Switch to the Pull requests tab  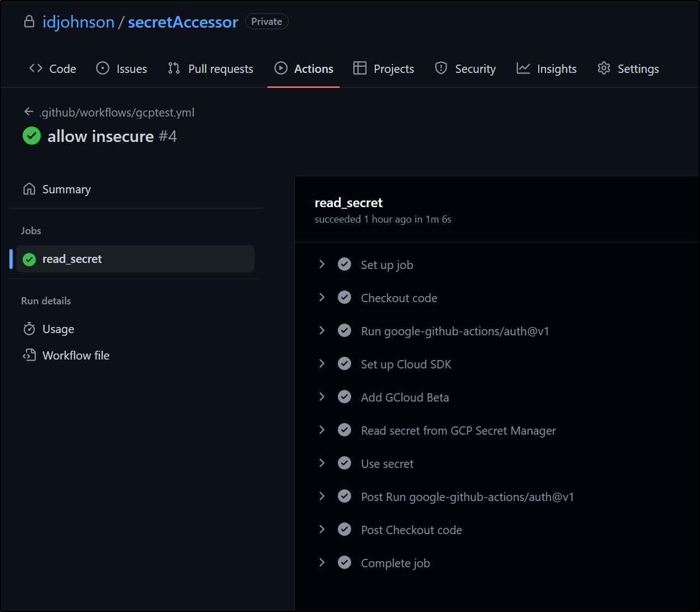tap(210, 68)
